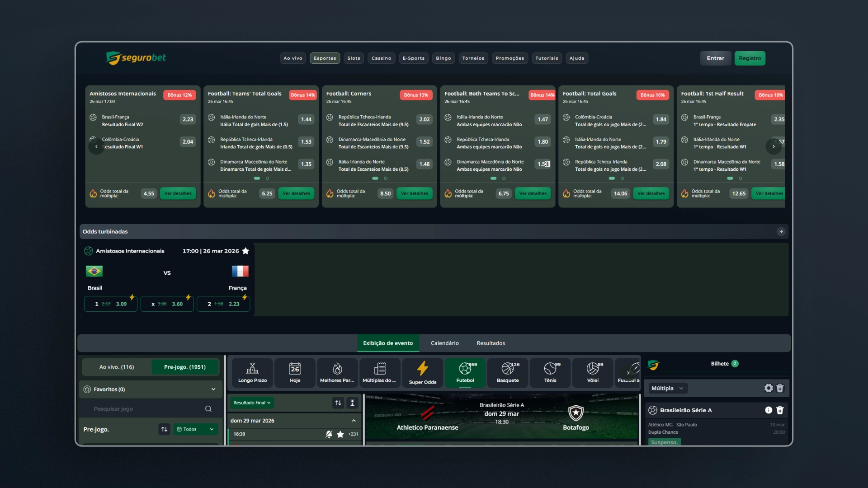The width and height of the screenshot is (868, 488).
Task: Open the Super Odds lightning category
Action: tap(422, 373)
